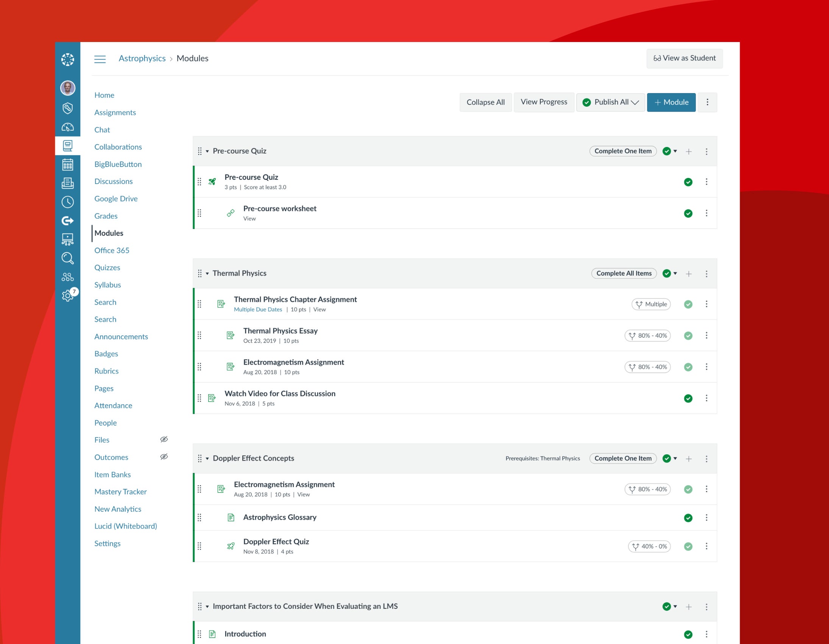The height and width of the screenshot is (644, 829).
Task: Click 40% - 0% range pill on Doppler Quiz
Action: [650, 546]
